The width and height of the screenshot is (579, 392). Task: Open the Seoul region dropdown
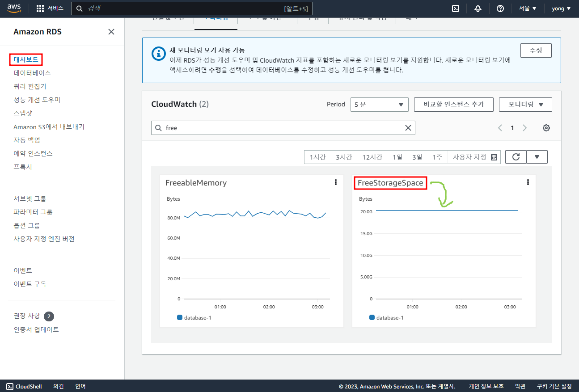coord(528,8)
